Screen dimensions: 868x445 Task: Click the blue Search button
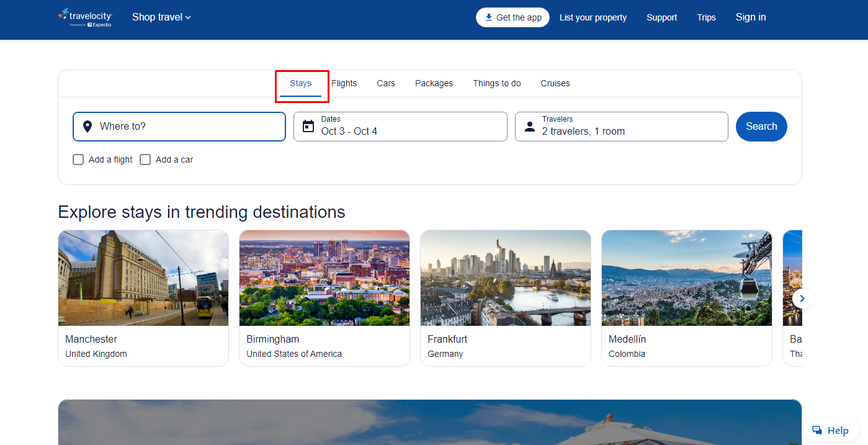click(x=761, y=127)
